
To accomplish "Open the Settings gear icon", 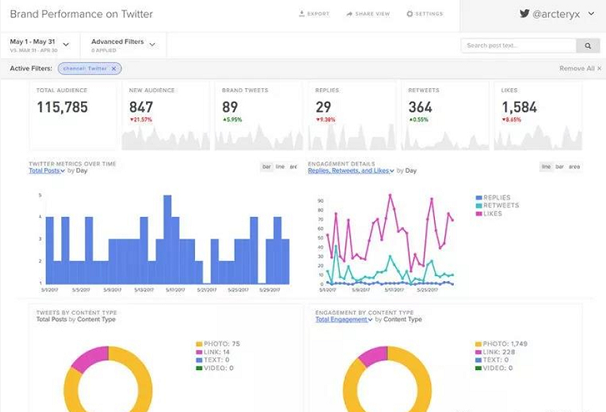I will (410, 14).
